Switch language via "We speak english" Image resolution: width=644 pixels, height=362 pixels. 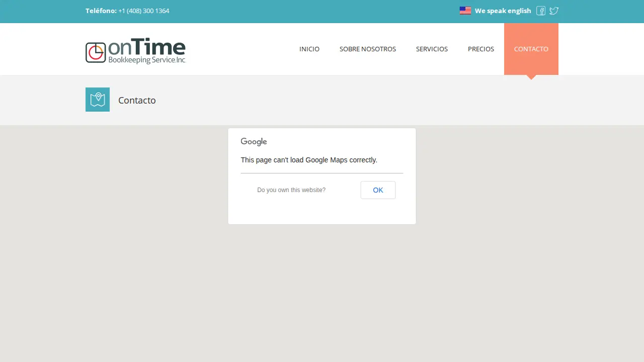pos(503,11)
